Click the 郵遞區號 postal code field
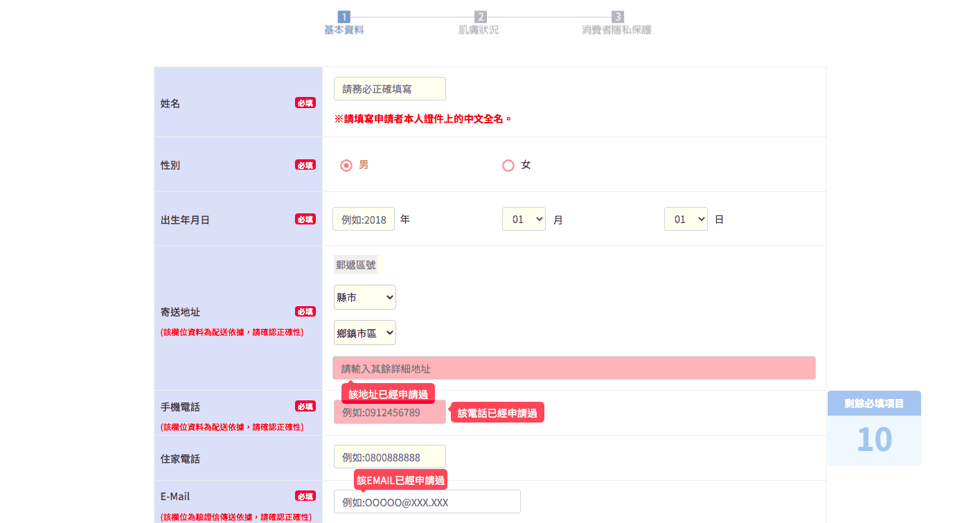 pos(356,265)
